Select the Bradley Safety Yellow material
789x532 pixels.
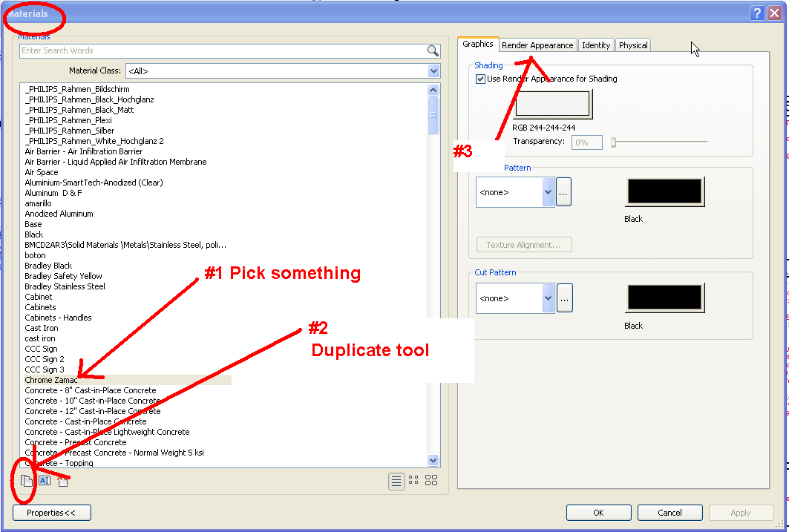click(x=63, y=276)
